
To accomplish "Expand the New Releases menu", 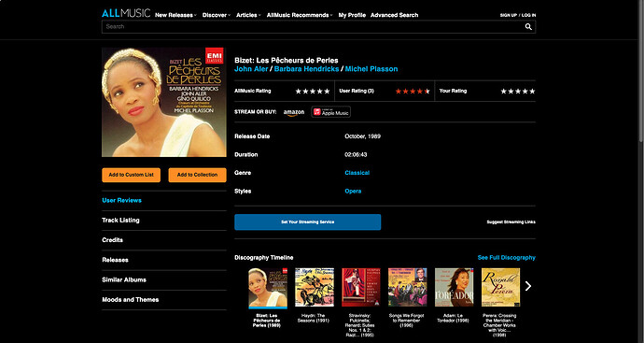I will [x=175, y=15].
